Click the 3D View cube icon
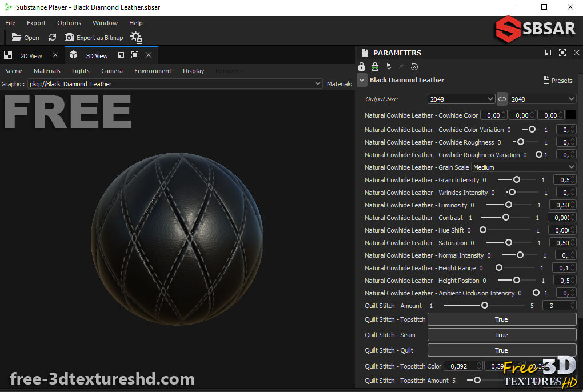 click(73, 55)
